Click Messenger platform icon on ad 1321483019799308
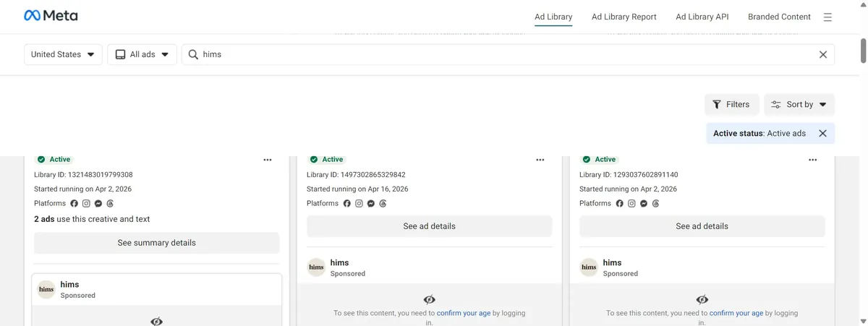Image resolution: width=868 pixels, height=326 pixels. pos(98,204)
